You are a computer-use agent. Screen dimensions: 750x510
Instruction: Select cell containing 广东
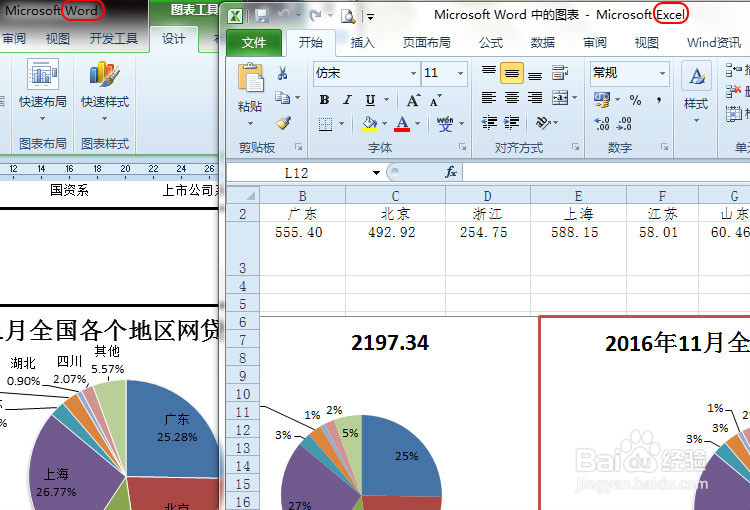point(302,213)
